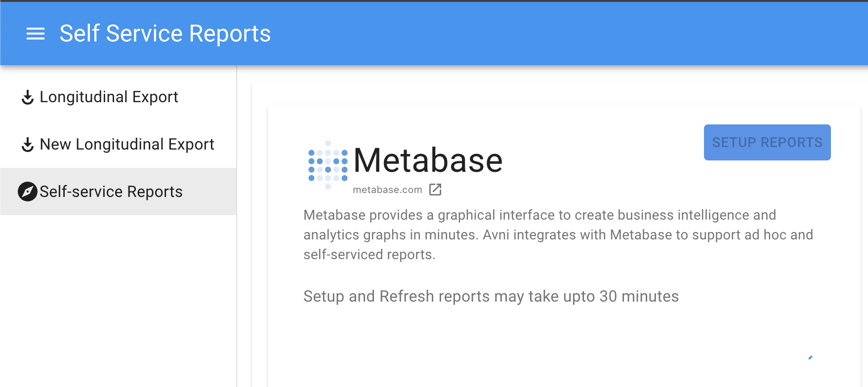The height and width of the screenshot is (387, 868).
Task: Click the small blue mark at card bottom
Action: tap(810, 357)
